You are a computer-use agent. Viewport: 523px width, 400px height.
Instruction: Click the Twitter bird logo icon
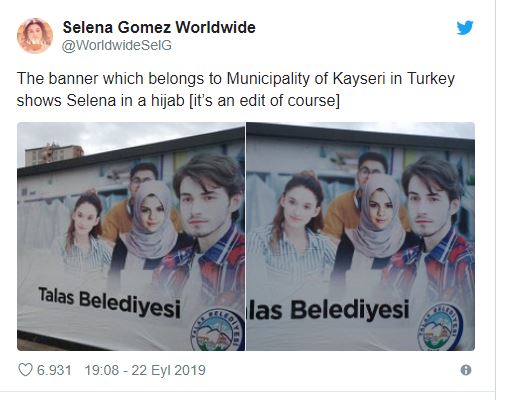465,28
